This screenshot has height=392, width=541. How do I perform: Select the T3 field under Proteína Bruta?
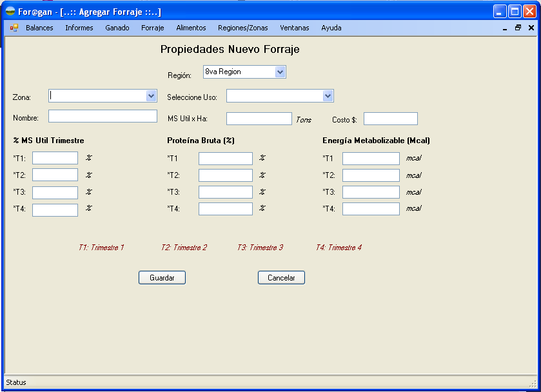point(225,192)
